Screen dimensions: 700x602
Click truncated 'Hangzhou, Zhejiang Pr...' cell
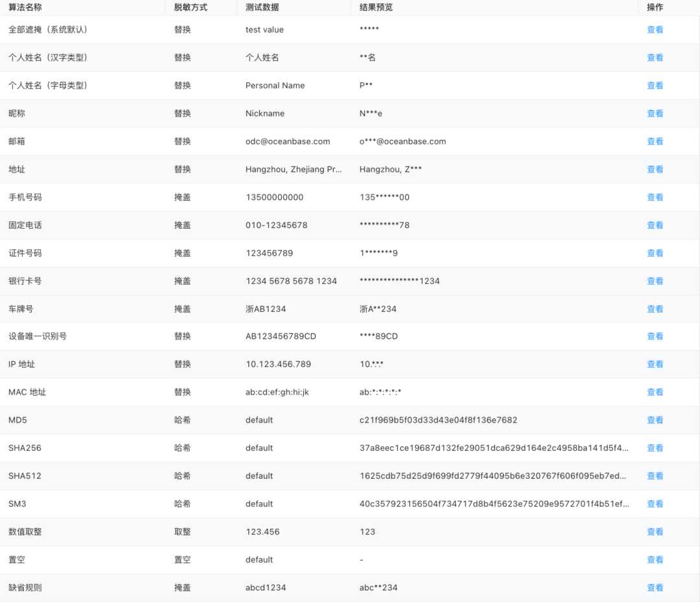point(294,169)
